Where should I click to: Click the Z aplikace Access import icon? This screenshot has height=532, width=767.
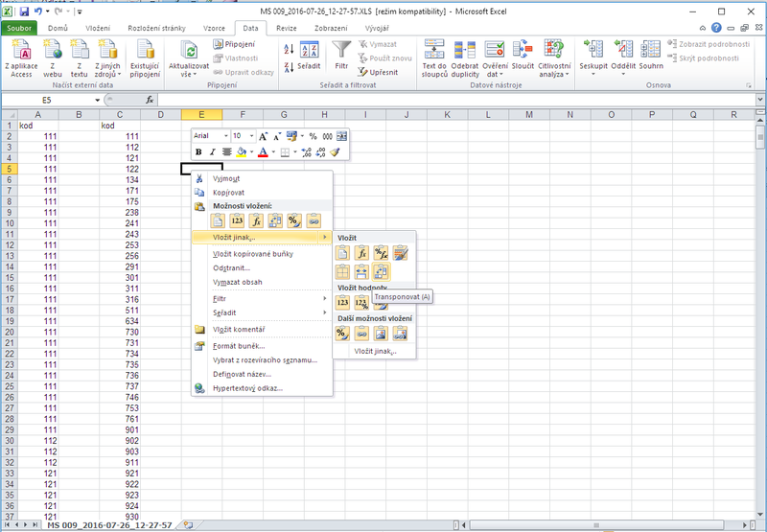tap(21, 58)
